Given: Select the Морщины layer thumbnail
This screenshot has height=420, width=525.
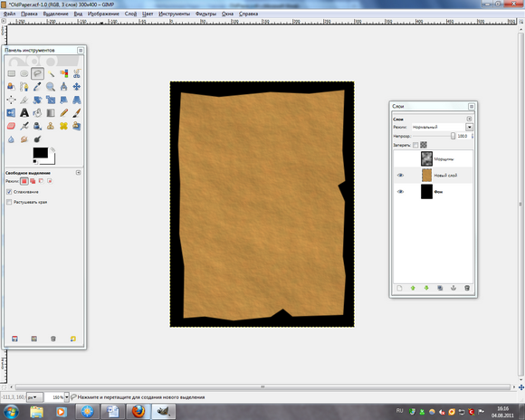Looking at the screenshot, I should click(x=426, y=159).
